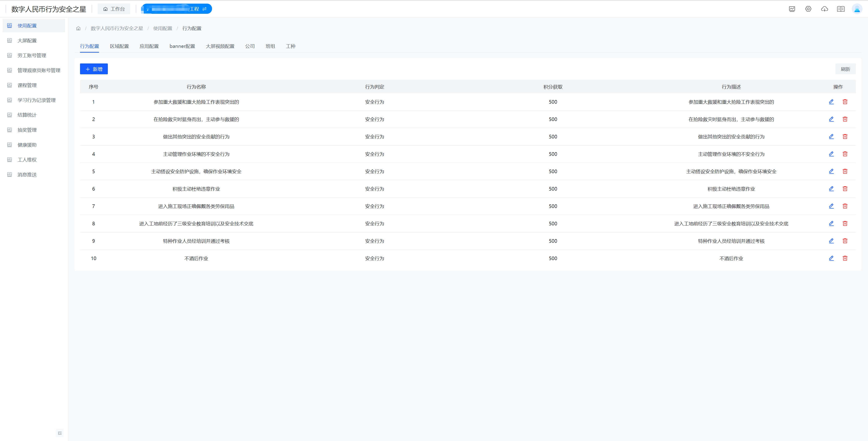Delete the 不酒后作业 behavior row
Viewport: 868px width, 441px height.
[x=845, y=258]
